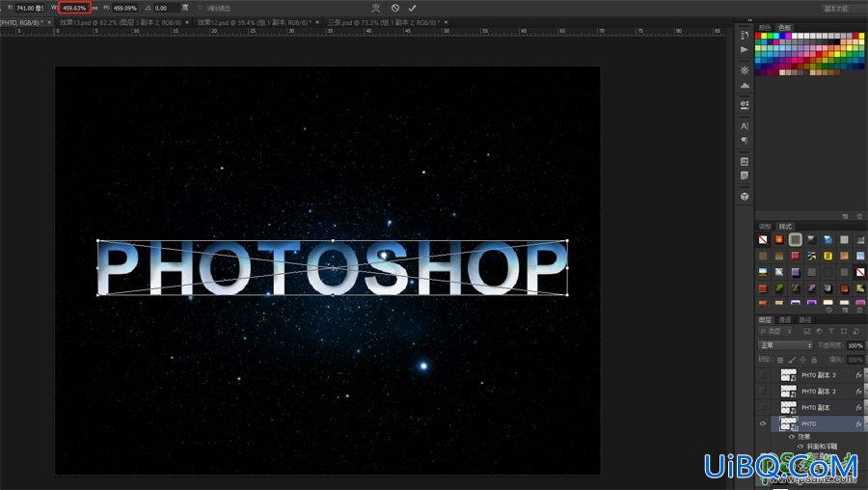Collapse the panel dock with double-arrow icon
The image size is (868, 490).
[750, 20]
